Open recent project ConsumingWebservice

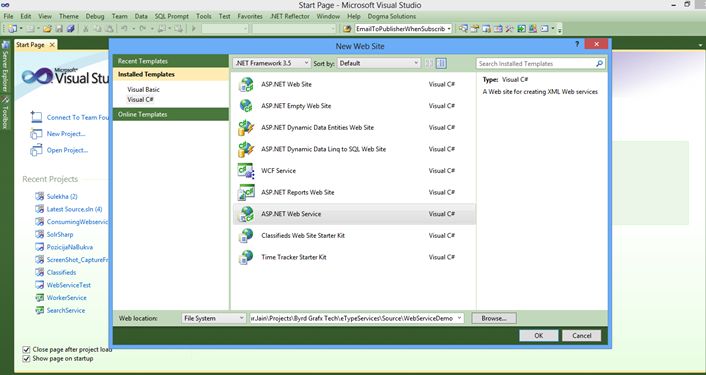[x=77, y=222]
